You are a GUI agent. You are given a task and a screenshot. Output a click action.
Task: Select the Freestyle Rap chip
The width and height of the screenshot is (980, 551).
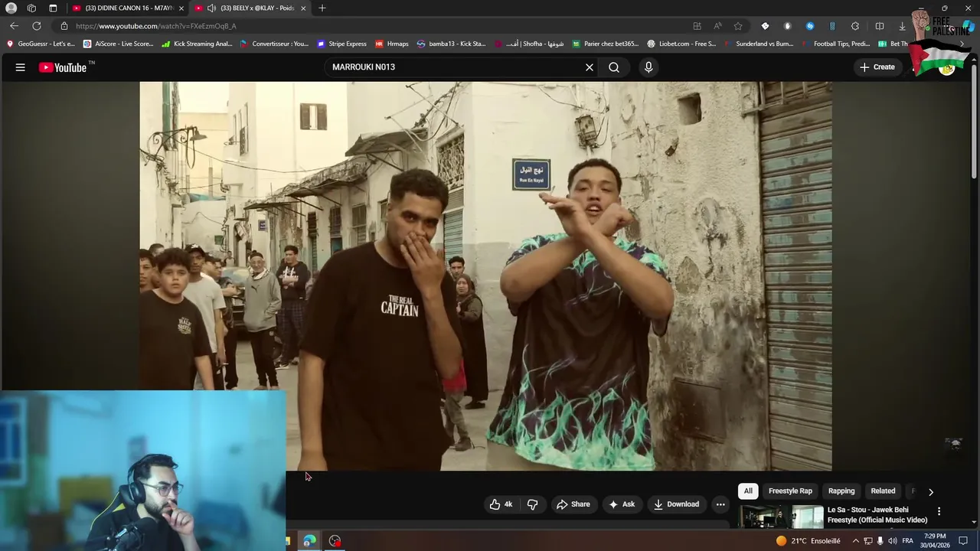tap(790, 491)
